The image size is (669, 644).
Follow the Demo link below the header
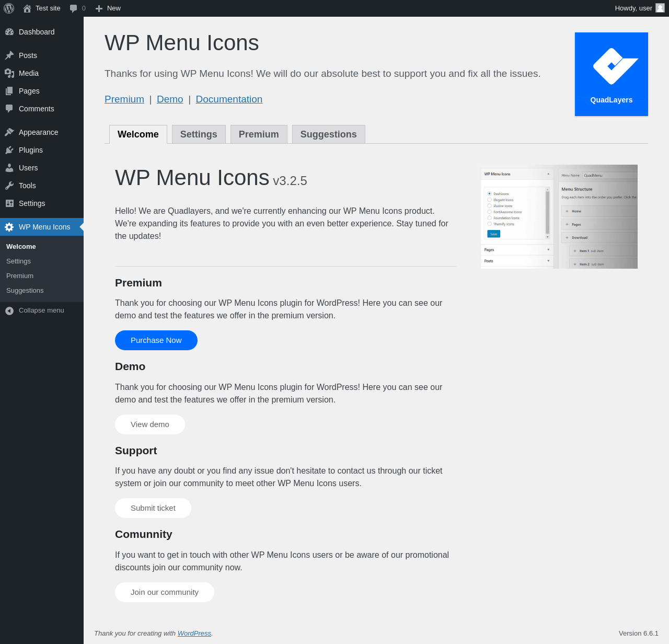tap(170, 99)
